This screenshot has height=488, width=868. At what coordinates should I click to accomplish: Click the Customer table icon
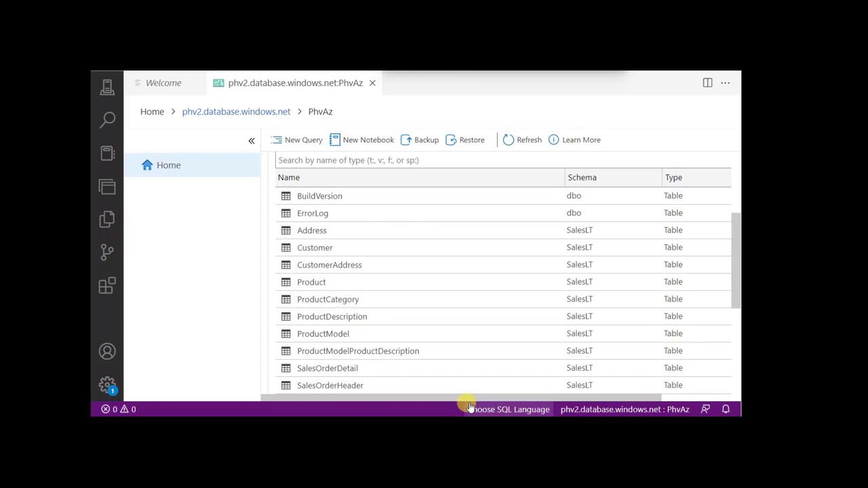(x=286, y=247)
